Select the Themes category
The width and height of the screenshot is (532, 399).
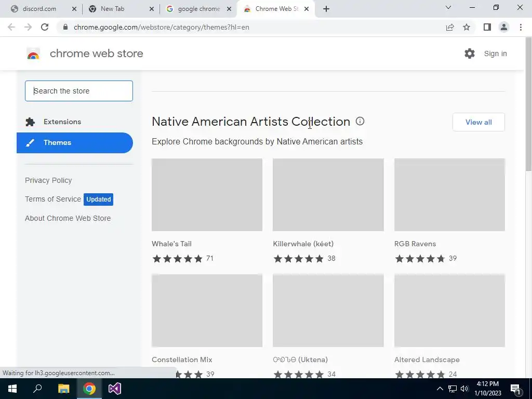pyautogui.click(x=75, y=143)
